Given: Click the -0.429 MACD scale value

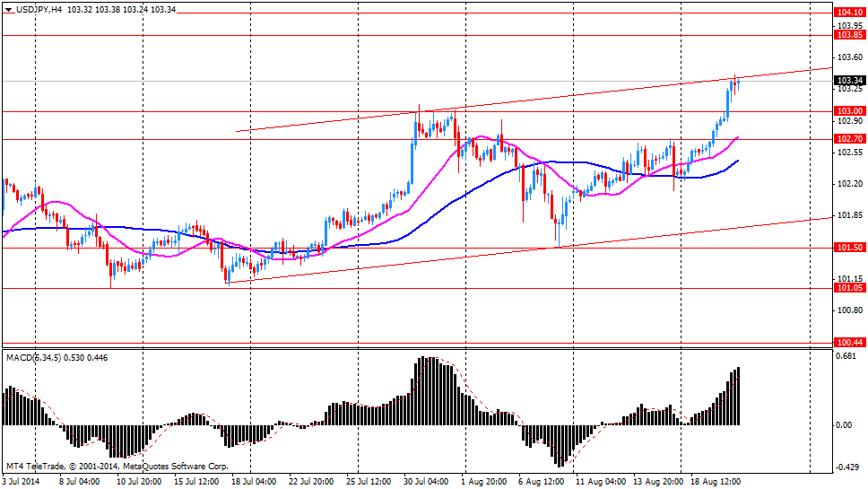Looking at the screenshot, I should 847,467.
